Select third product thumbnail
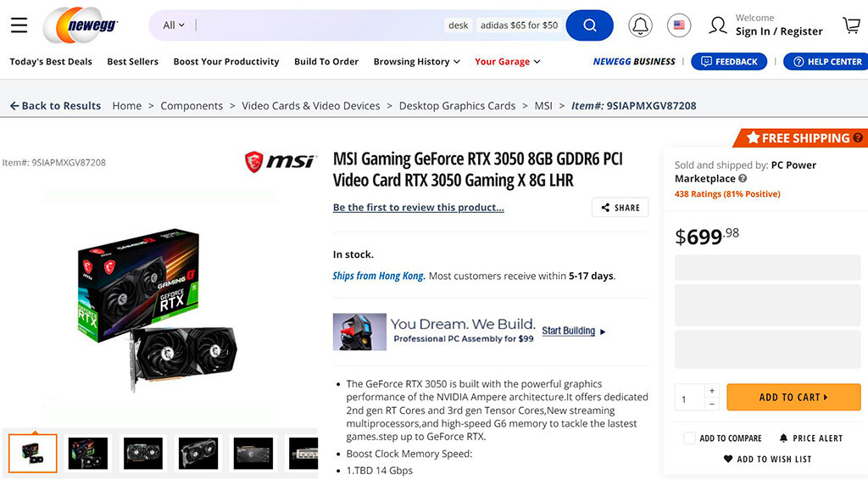868x480 pixels. (x=142, y=454)
